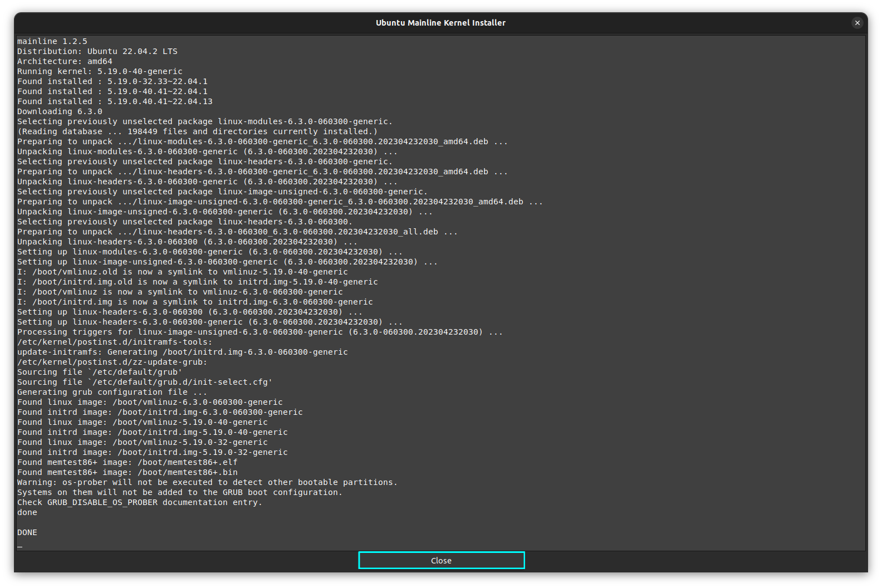This screenshot has height=588, width=882.
Task: Click 'Found installed : 5.19.0-32.33~22.04.1' line
Action: click(x=112, y=81)
